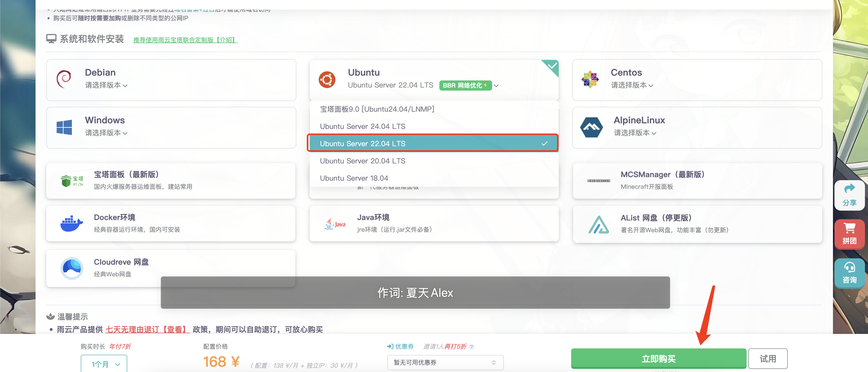Click the monitor icon beside 系统和软件安装
868x372 pixels.
[51, 39]
